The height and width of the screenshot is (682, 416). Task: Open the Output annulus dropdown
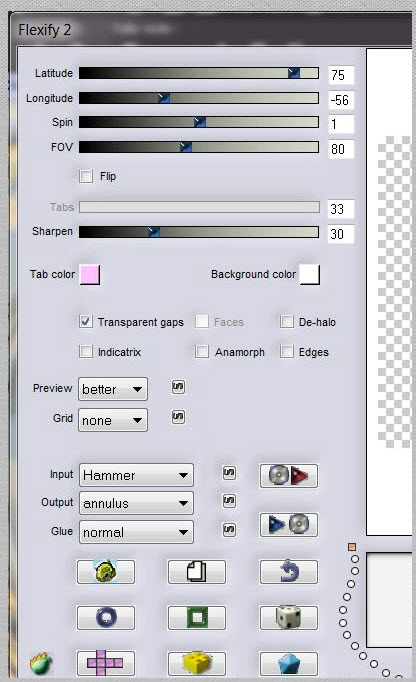coord(136,503)
